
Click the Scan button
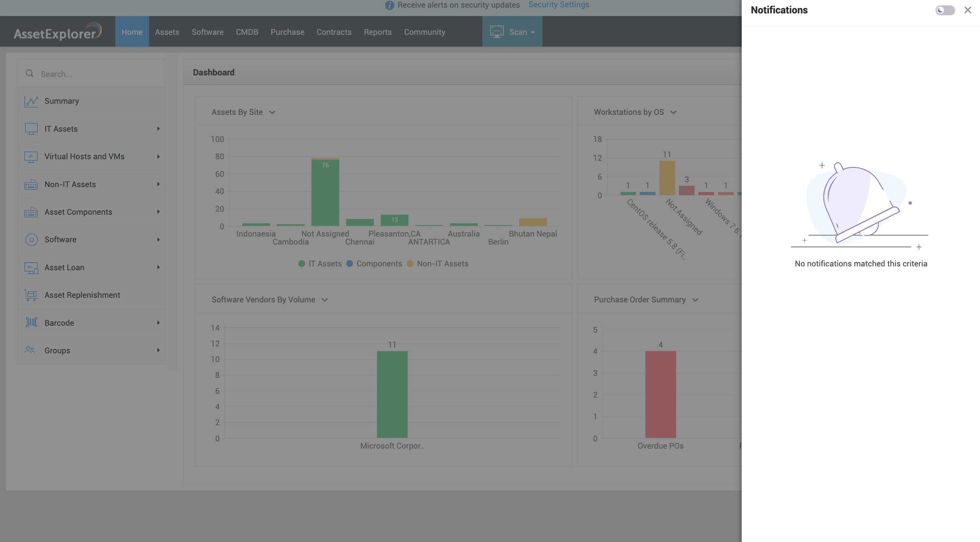coord(512,32)
